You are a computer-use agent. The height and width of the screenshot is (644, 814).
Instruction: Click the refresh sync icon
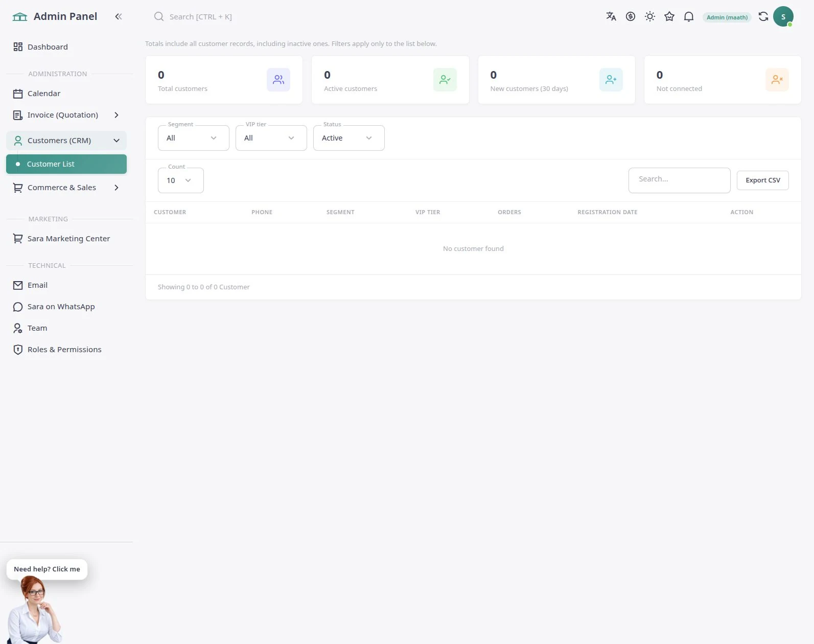(x=763, y=16)
